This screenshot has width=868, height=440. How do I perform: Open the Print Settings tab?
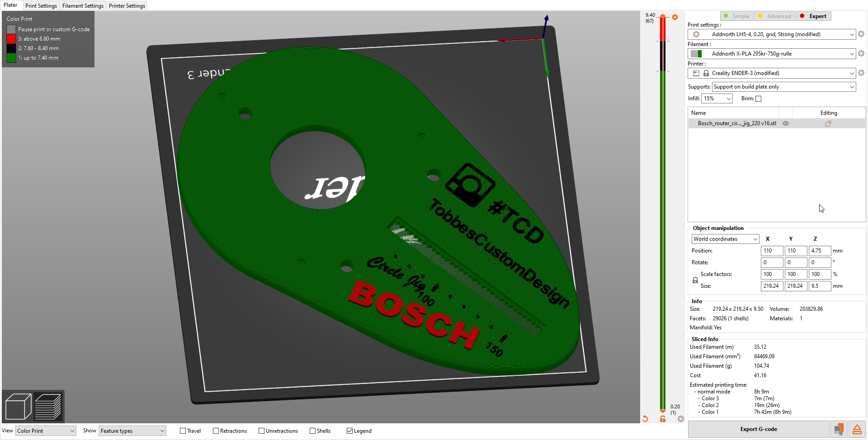41,6
